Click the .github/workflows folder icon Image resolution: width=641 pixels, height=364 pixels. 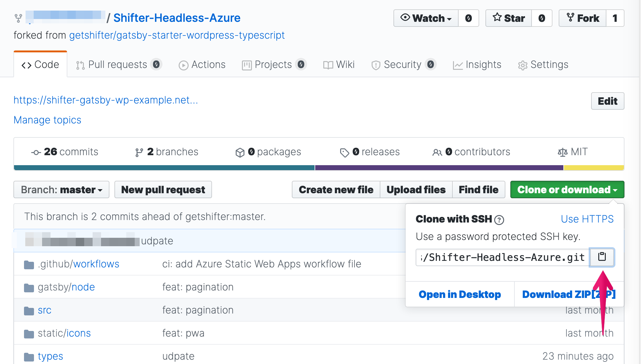click(x=29, y=265)
